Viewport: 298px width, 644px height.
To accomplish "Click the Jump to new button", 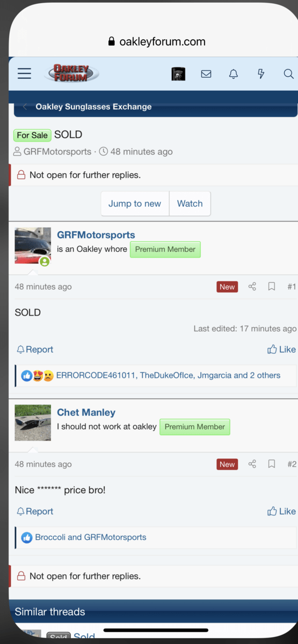I will pos(135,203).
